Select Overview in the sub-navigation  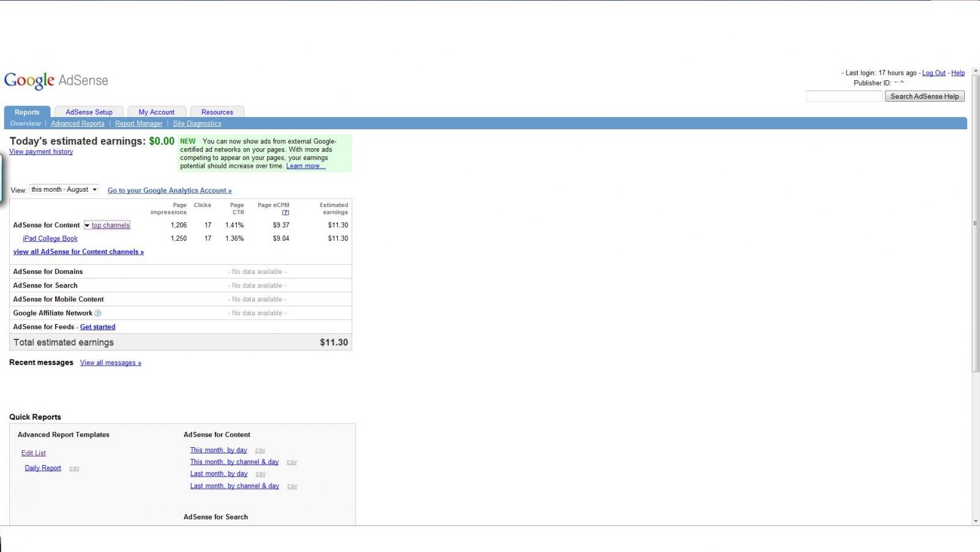pos(25,124)
